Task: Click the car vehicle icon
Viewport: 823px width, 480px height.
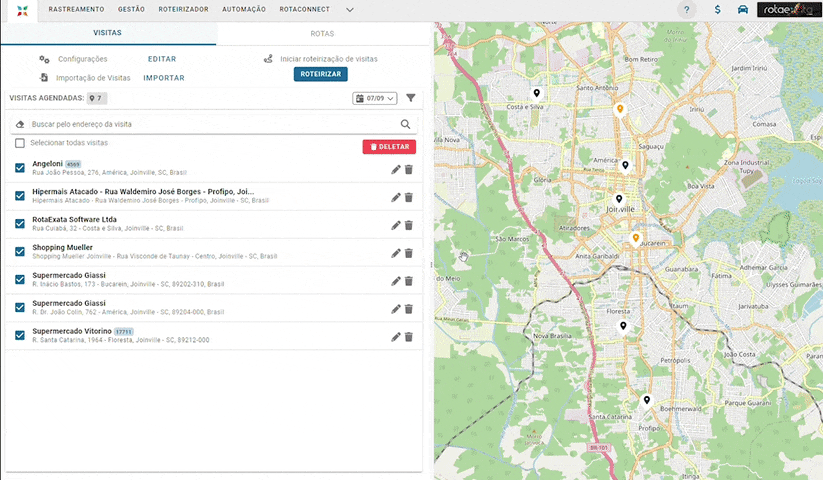Action: 743,9
